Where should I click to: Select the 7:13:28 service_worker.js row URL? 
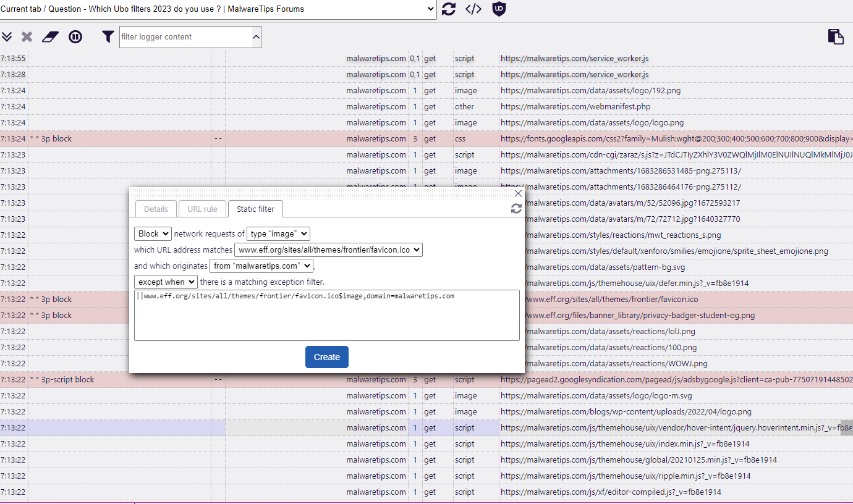(574, 75)
